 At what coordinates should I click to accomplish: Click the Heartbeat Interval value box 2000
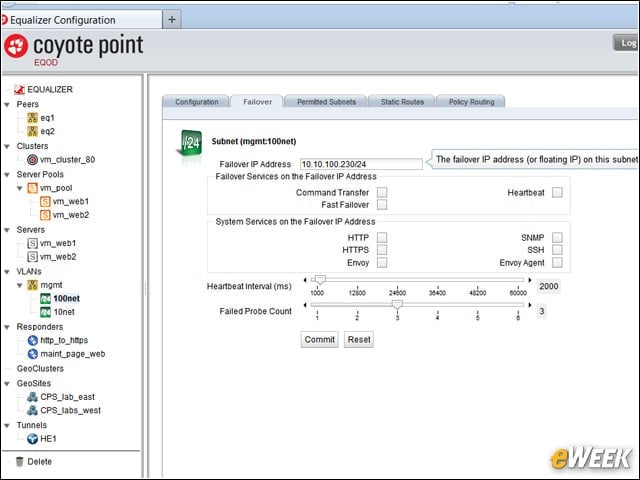pos(548,287)
